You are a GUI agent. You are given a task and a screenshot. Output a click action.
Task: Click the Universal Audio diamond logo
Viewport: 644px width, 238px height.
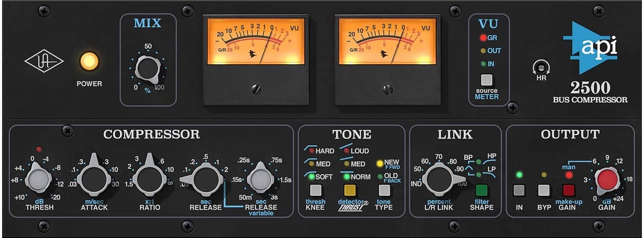point(44,63)
